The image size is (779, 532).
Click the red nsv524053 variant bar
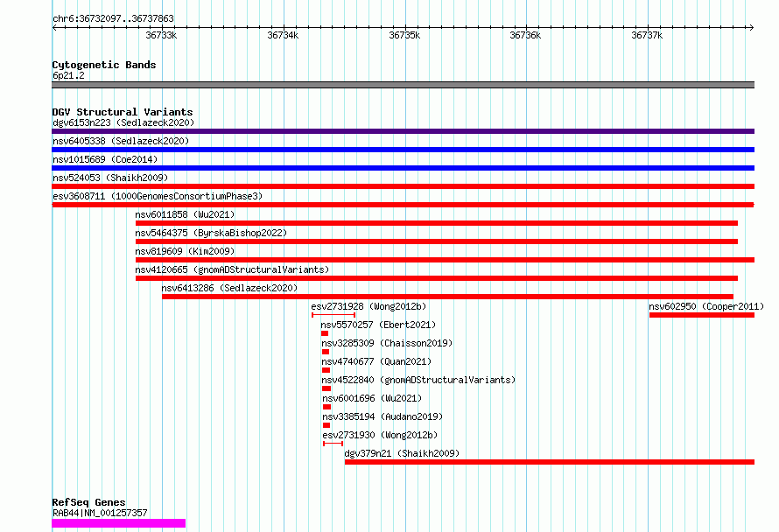point(403,186)
